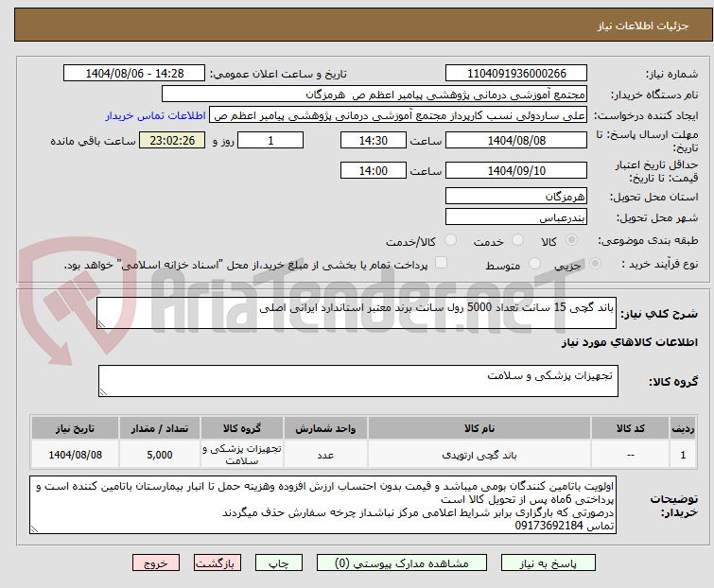The width and height of the screenshot is (714, 588).
Task: Click announcement date field 1404/08/06 - 14:28
Action: (x=134, y=74)
